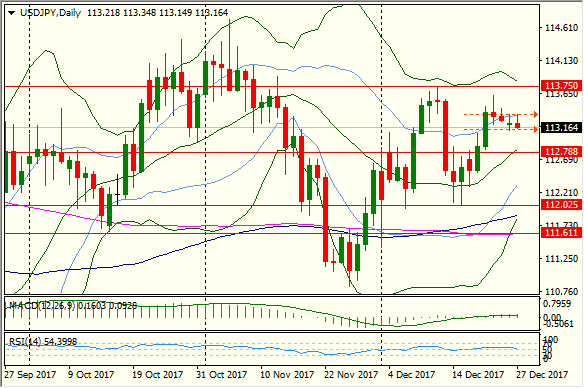
Task: Click the 27 Dec 2017 date label
Action: click(x=542, y=374)
